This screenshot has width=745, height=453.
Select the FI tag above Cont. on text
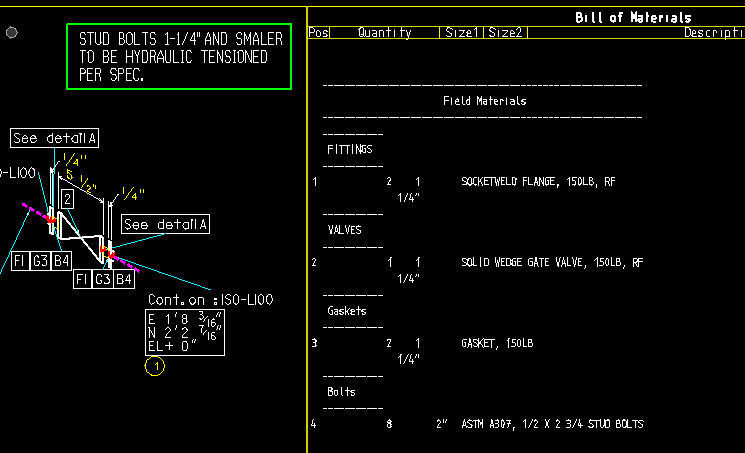click(x=82, y=279)
